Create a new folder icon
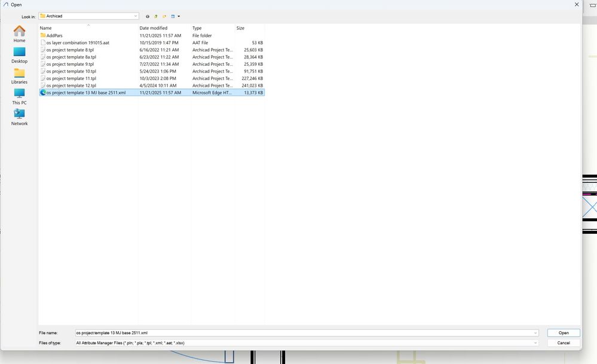597x364 pixels. [164, 16]
